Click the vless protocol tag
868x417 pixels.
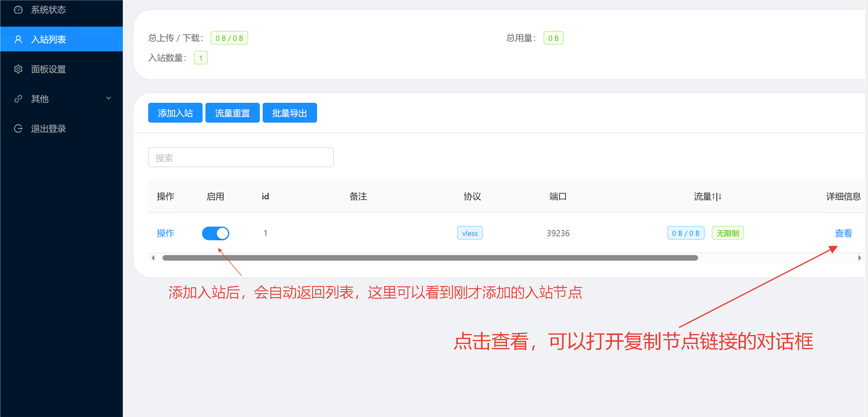[x=470, y=233]
